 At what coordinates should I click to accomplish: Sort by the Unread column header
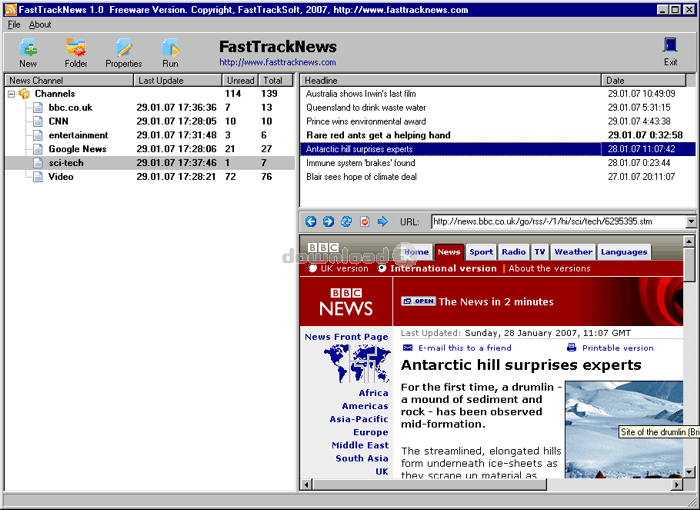pyautogui.click(x=240, y=80)
